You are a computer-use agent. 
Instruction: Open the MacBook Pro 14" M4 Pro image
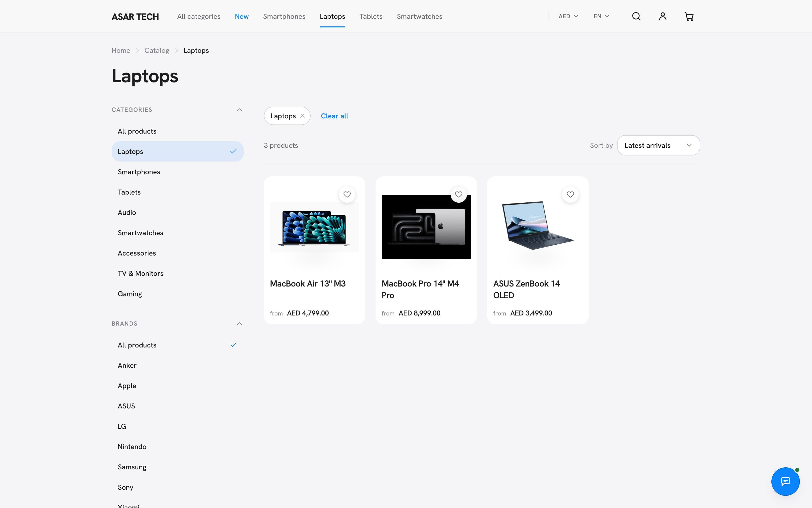426,227
